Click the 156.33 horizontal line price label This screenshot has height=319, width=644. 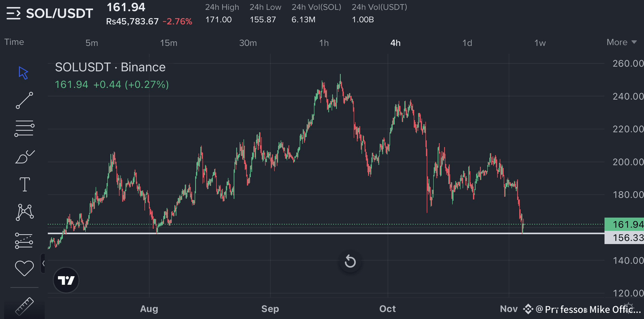click(x=624, y=238)
